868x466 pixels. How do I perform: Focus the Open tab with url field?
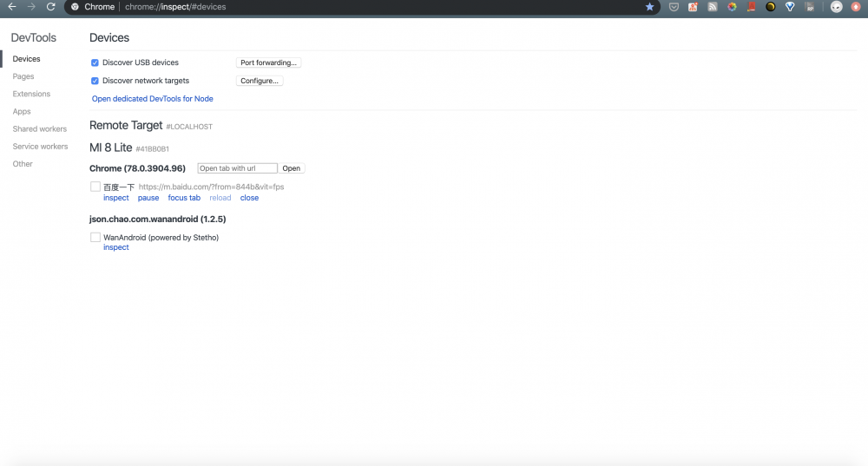click(x=237, y=168)
